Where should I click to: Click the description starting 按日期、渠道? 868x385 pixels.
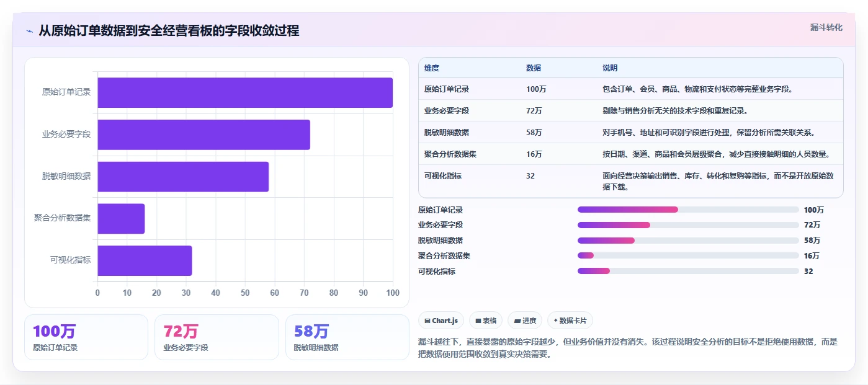[716, 154]
